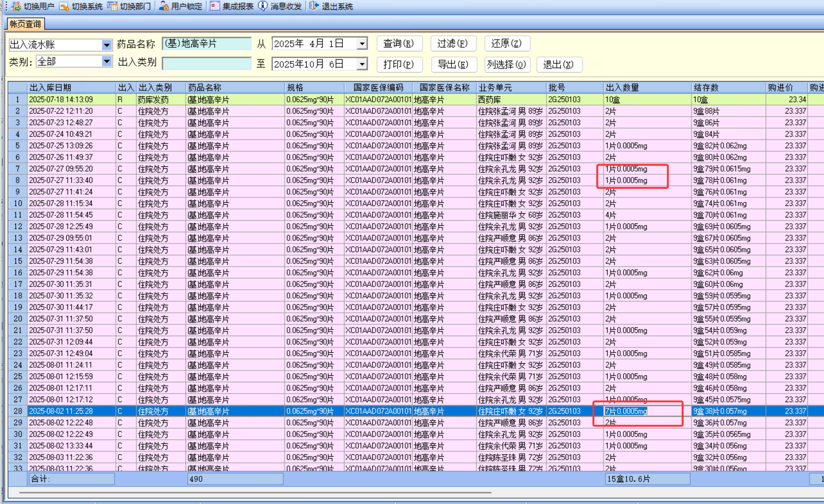Click the 切换用户 toolbar icon
Screen dimensions: 824x504
pos(17,6)
